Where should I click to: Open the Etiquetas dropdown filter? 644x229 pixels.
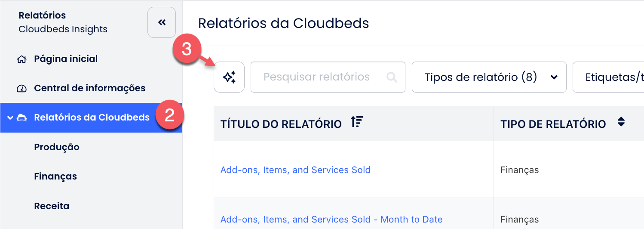pyautogui.click(x=608, y=77)
